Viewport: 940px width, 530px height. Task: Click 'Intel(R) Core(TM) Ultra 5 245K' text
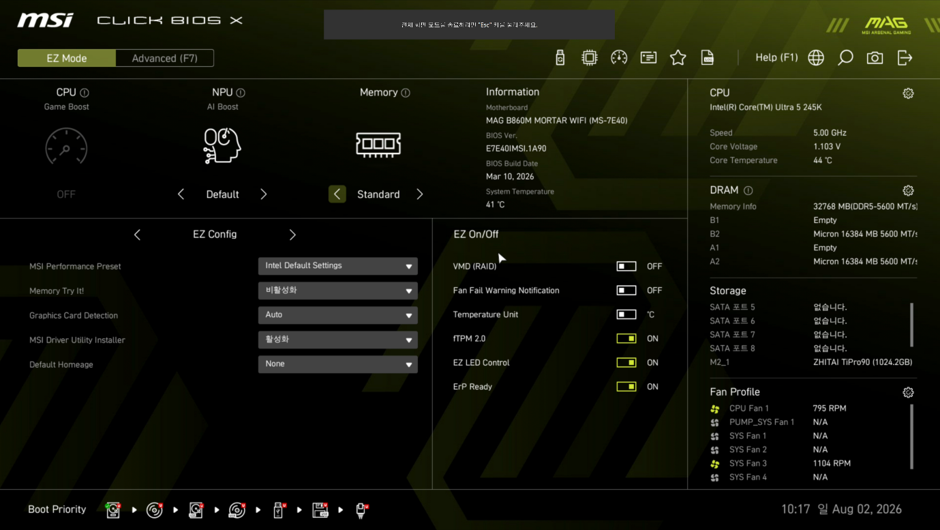(x=766, y=107)
